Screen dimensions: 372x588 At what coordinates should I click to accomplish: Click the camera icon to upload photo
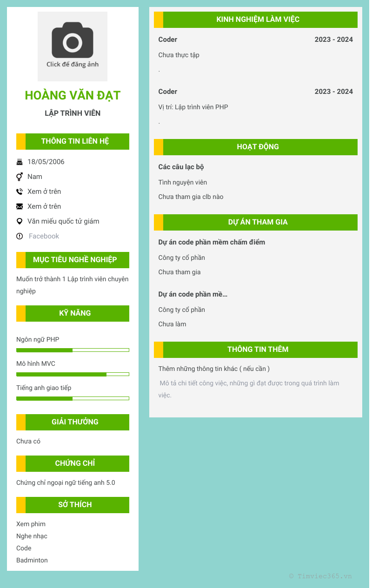coord(73,46)
